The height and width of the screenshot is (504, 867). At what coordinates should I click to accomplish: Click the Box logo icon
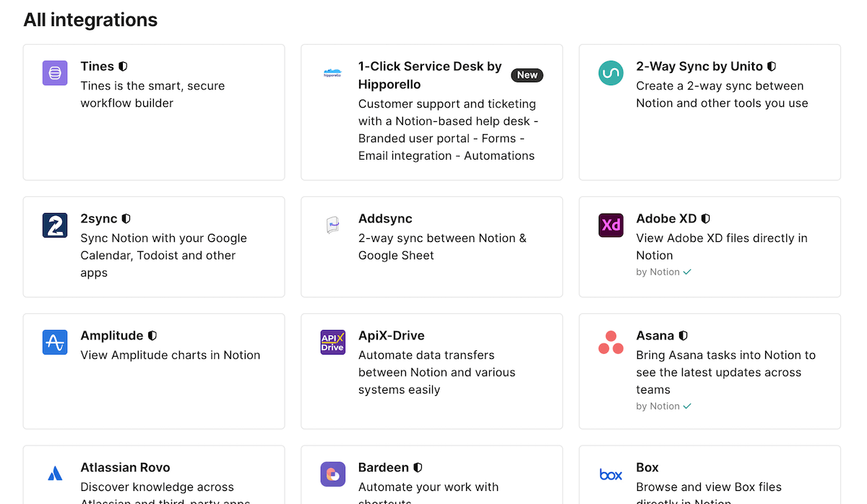(611, 474)
